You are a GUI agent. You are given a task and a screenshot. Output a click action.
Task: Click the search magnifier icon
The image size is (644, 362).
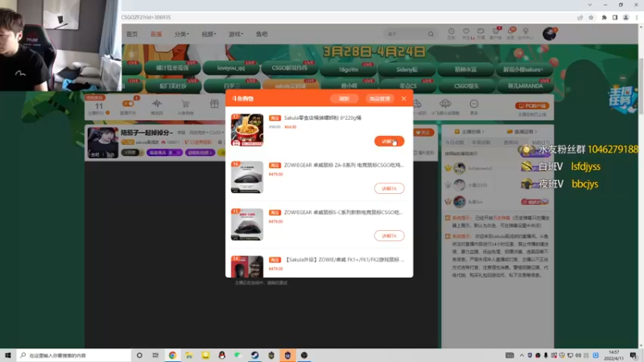431,34
